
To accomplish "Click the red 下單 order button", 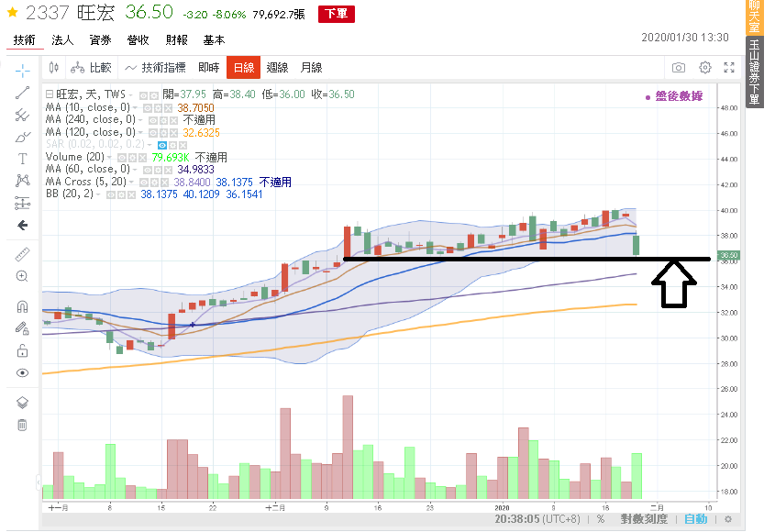I will pyautogui.click(x=337, y=14).
